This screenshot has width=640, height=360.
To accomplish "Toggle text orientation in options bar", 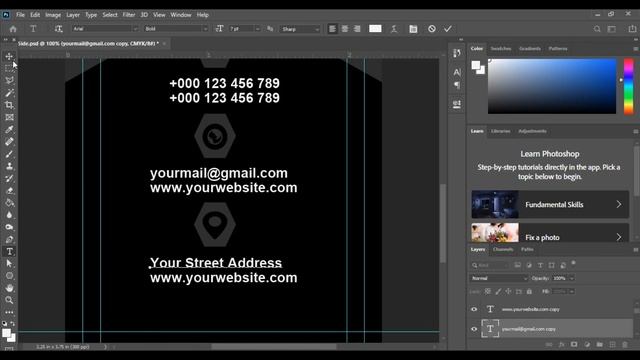I will 59,29.
